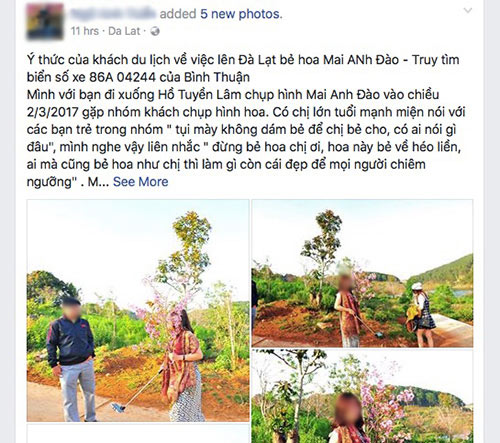Click the partially visible fourth photo below

tap(138, 434)
